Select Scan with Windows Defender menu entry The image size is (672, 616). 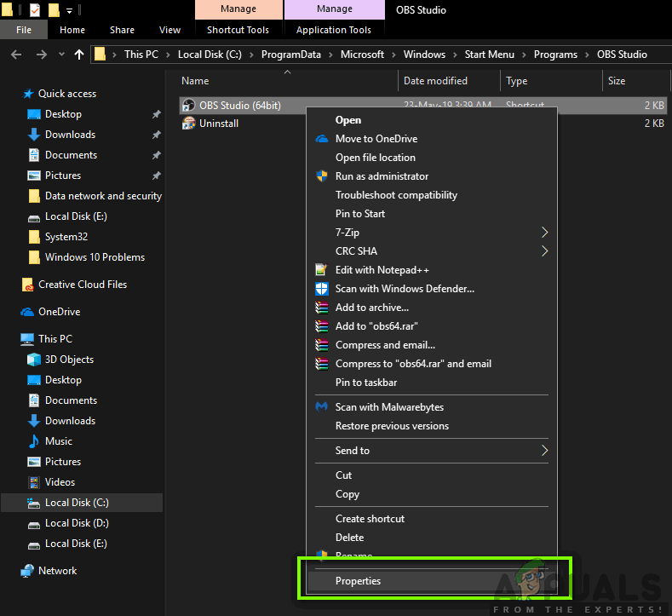(x=404, y=289)
